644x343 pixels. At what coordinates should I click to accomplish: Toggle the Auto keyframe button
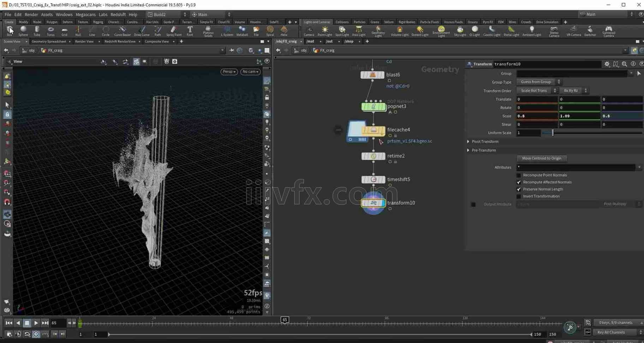(570, 327)
